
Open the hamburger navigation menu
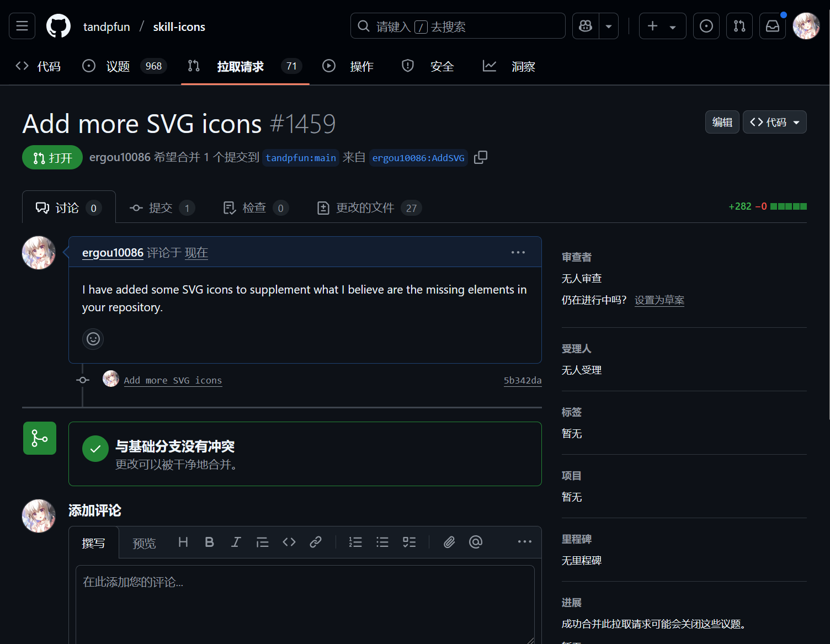pyautogui.click(x=22, y=26)
